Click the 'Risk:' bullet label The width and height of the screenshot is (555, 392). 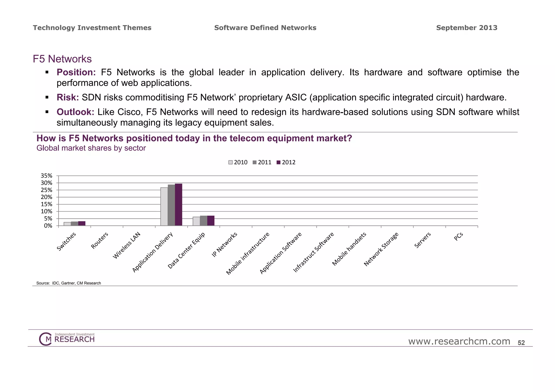[68, 97]
